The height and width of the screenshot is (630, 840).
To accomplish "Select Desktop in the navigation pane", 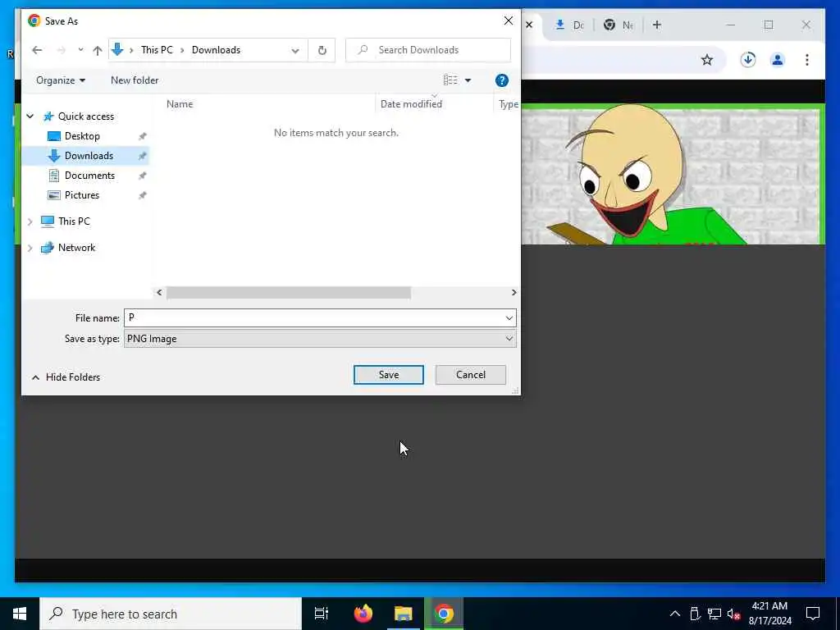I will pos(82,136).
